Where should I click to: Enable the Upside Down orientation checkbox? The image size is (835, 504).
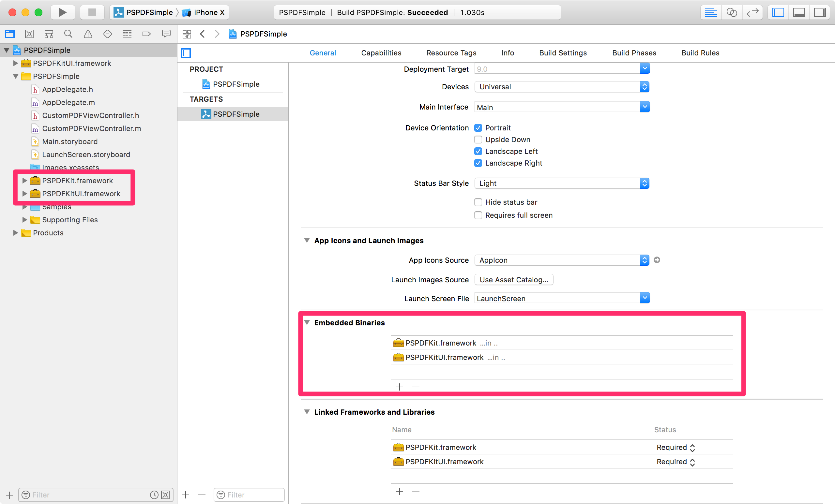[x=478, y=140]
